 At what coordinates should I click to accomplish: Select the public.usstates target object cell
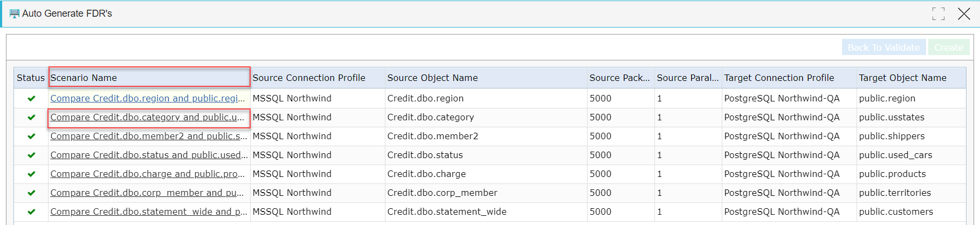pos(911,117)
